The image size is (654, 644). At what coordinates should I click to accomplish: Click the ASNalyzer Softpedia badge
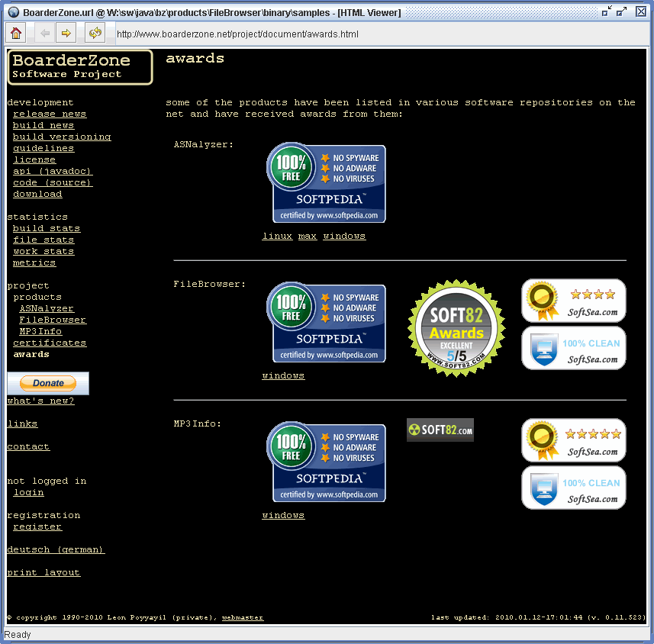point(326,183)
